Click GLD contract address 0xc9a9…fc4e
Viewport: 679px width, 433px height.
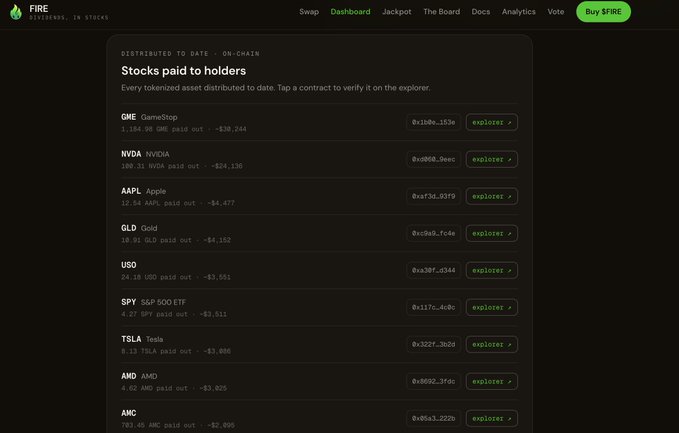point(433,233)
